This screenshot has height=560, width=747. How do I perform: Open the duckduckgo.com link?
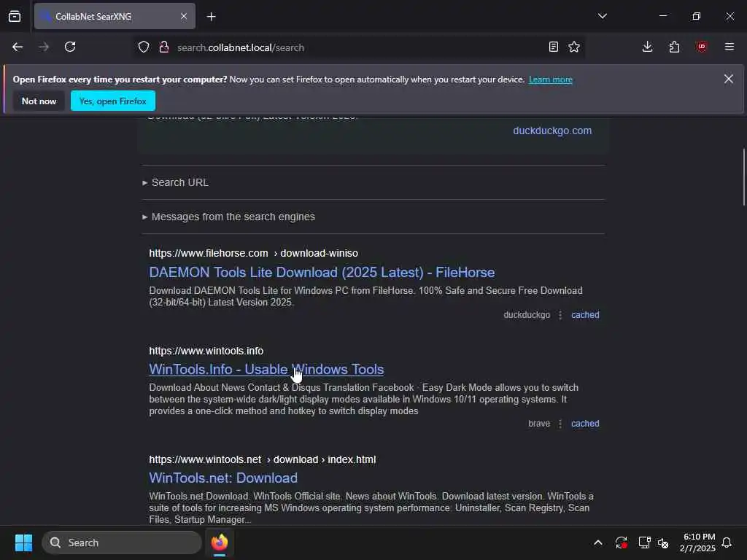click(x=552, y=131)
